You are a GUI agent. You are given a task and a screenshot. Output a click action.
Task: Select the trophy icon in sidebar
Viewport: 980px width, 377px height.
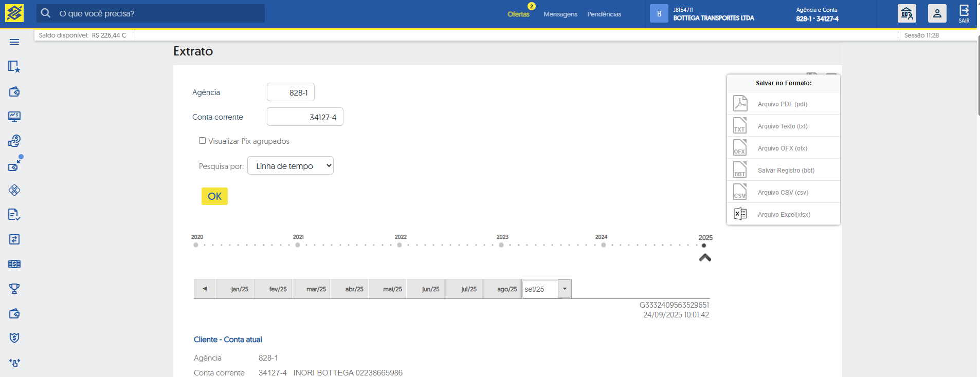(14, 289)
